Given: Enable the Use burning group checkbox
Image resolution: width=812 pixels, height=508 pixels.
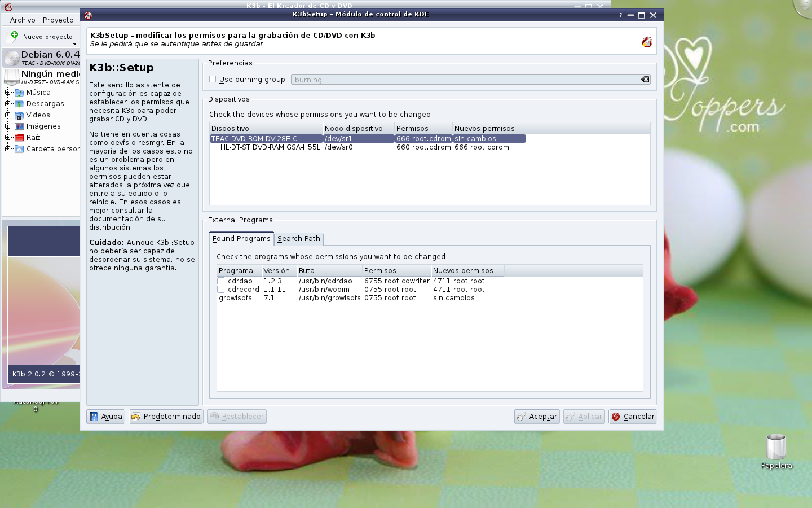Looking at the screenshot, I should coord(213,80).
